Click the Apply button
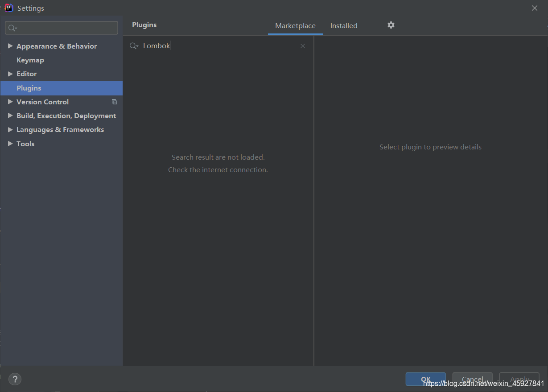This screenshot has width=548, height=392. (519, 379)
